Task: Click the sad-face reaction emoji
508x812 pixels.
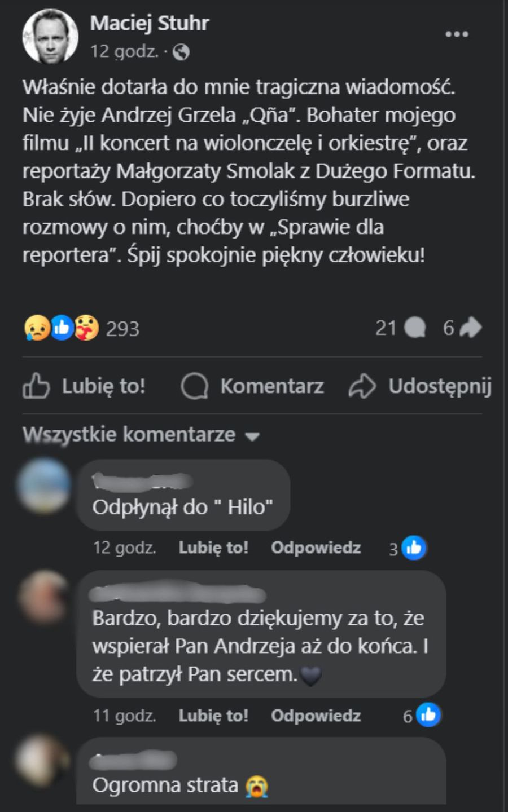Action: click(x=36, y=328)
